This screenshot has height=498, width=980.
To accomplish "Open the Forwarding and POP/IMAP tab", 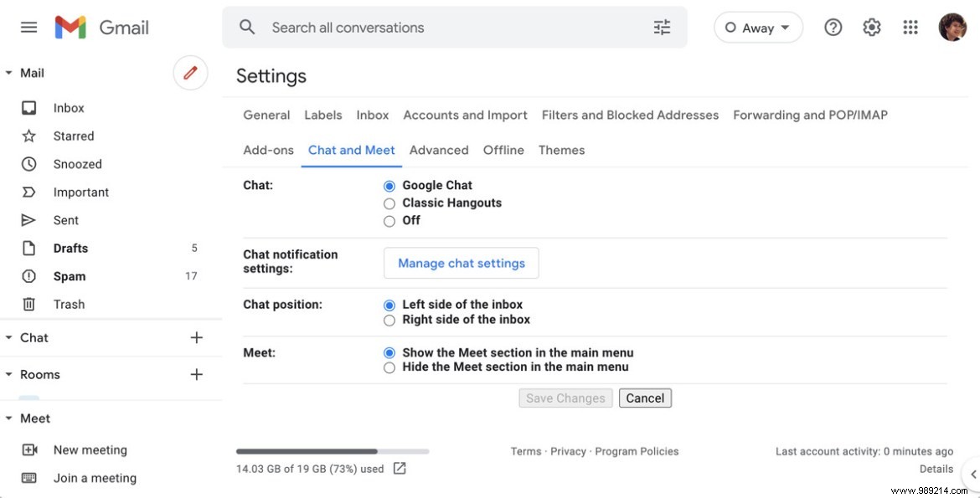I will click(809, 115).
